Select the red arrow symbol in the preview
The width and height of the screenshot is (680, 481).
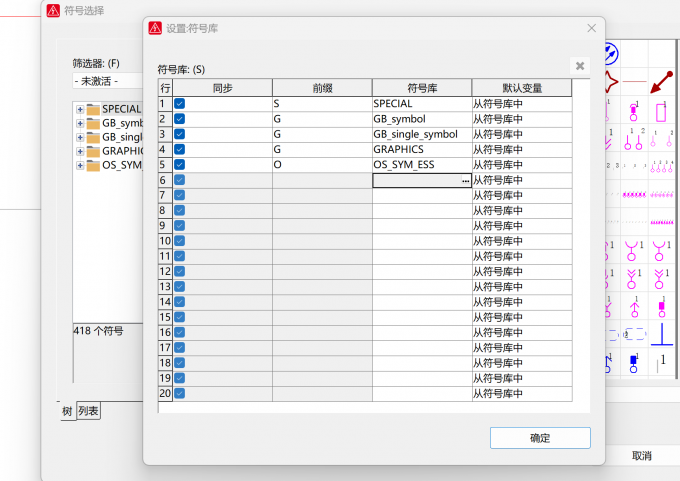click(x=661, y=82)
